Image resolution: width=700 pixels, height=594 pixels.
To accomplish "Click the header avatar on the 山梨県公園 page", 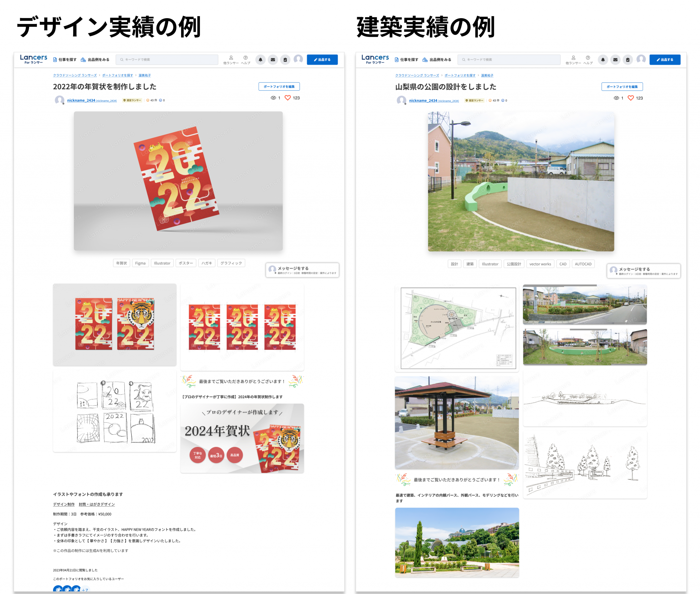I will [x=641, y=59].
